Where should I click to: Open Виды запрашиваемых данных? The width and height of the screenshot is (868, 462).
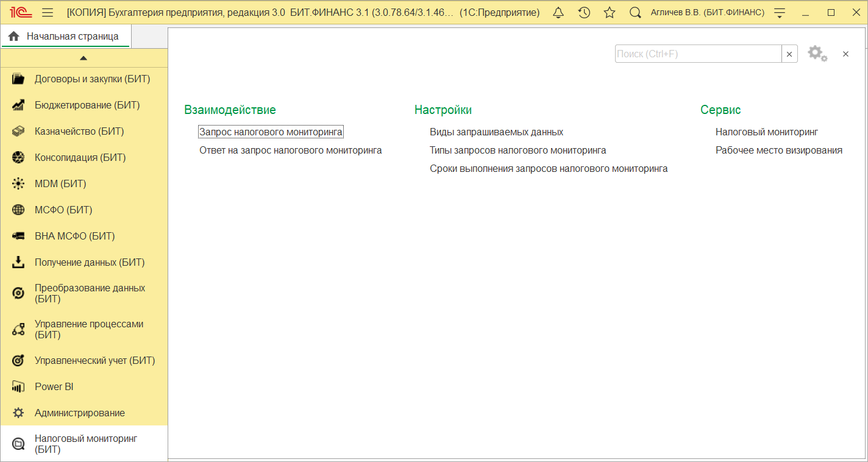click(x=496, y=132)
